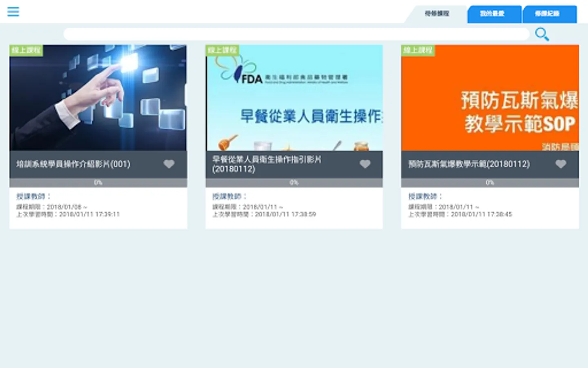Open the hamburger navigation menu
The width and height of the screenshot is (588, 368).
pyautogui.click(x=13, y=12)
